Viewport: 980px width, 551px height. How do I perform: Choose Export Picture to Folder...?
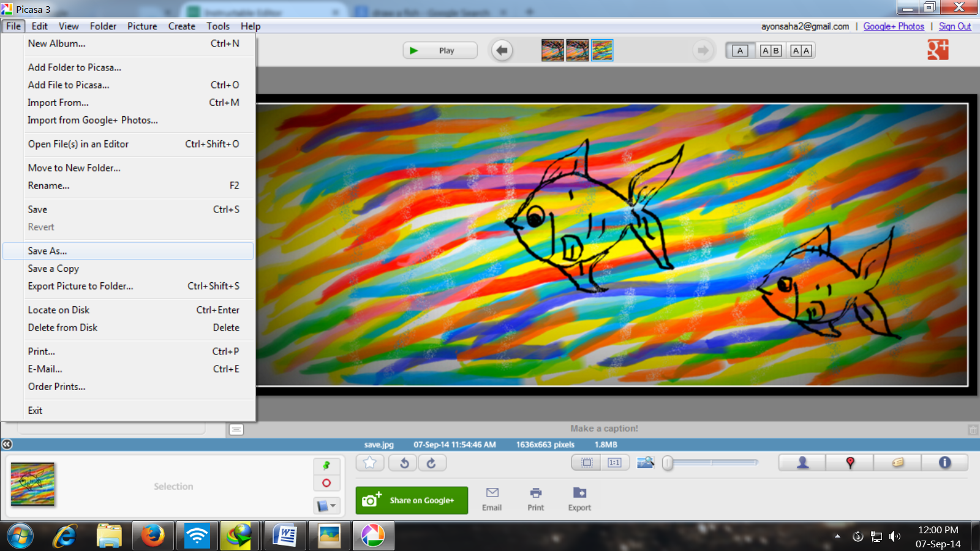[x=128, y=287]
